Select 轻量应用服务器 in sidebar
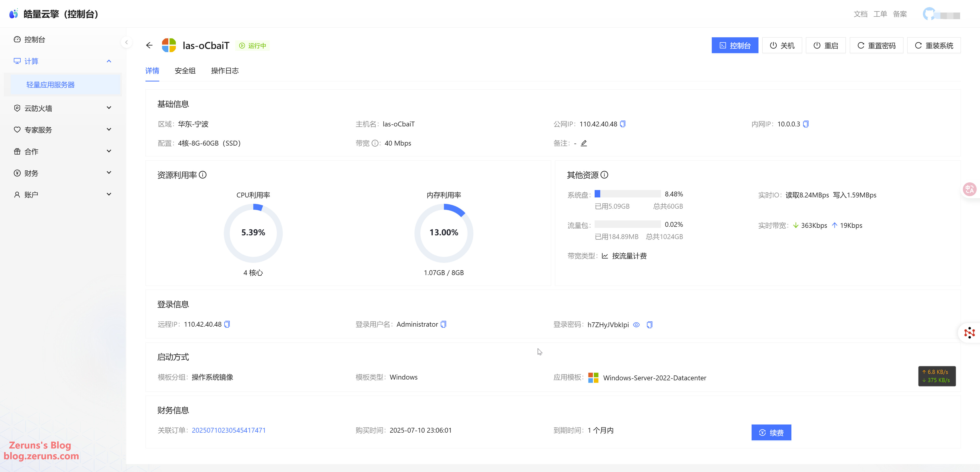The image size is (980, 472). point(51,85)
